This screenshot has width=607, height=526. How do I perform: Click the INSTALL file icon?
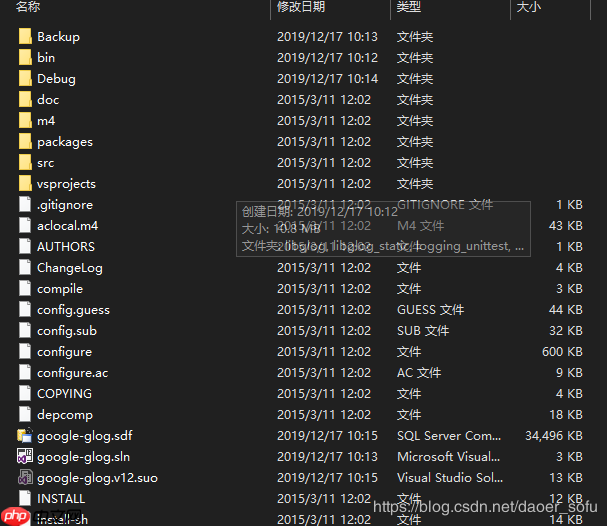point(25,498)
